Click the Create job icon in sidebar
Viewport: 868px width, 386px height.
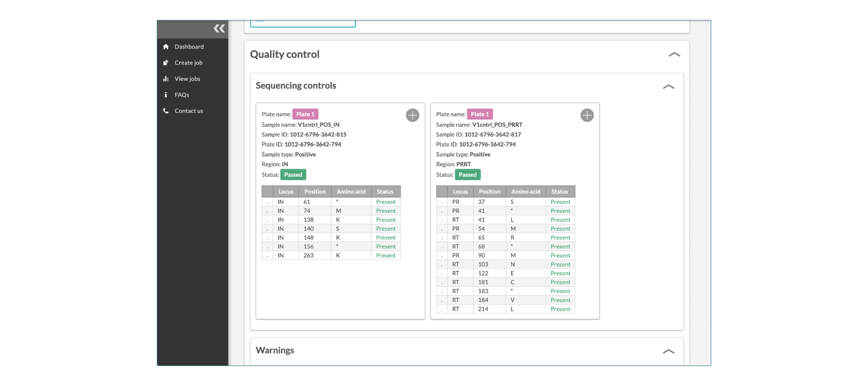(x=166, y=63)
